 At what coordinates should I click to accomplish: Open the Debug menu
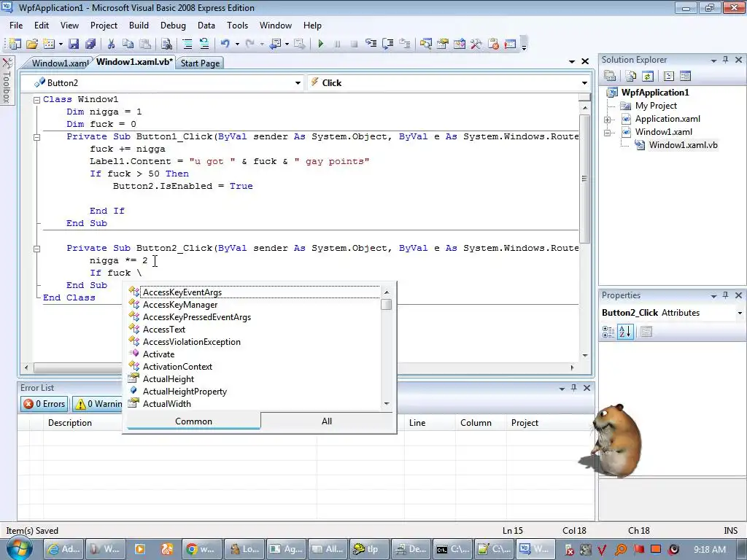click(173, 26)
